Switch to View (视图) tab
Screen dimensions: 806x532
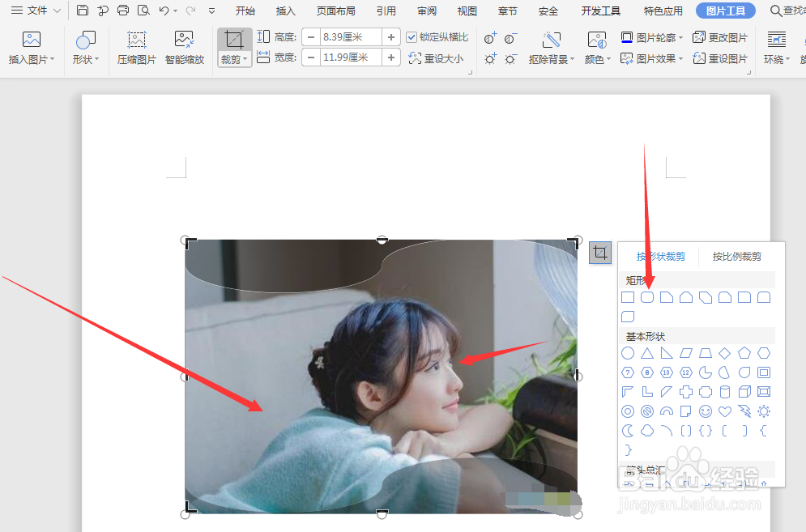[x=467, y=11]
